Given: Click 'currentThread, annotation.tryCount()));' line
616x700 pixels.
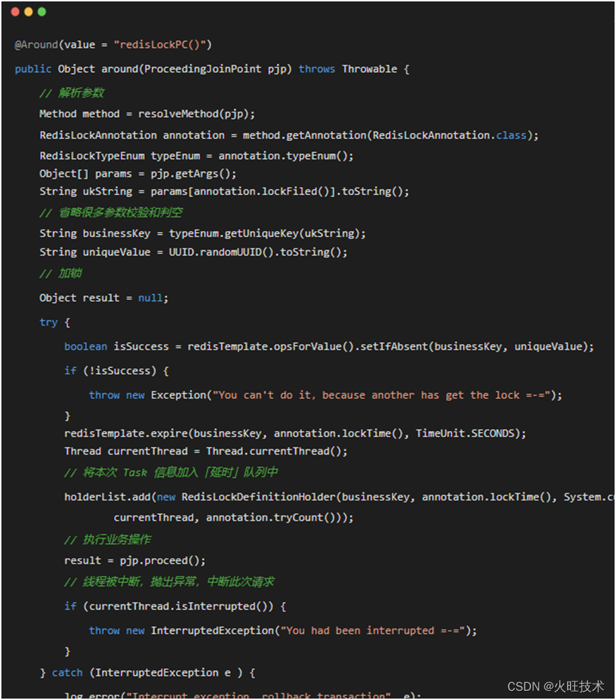Looking at the screenshot, I should (x=233, y=518).
